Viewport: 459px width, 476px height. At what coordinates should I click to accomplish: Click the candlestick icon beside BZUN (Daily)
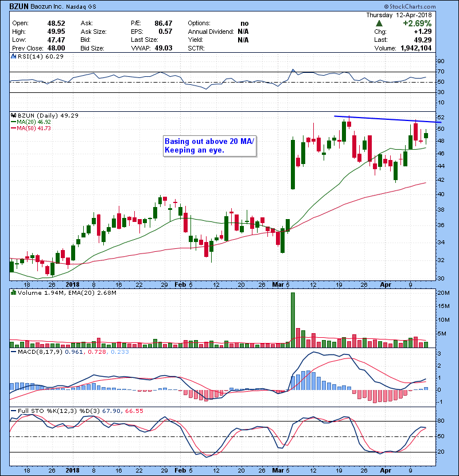click(x=13, y=116)
